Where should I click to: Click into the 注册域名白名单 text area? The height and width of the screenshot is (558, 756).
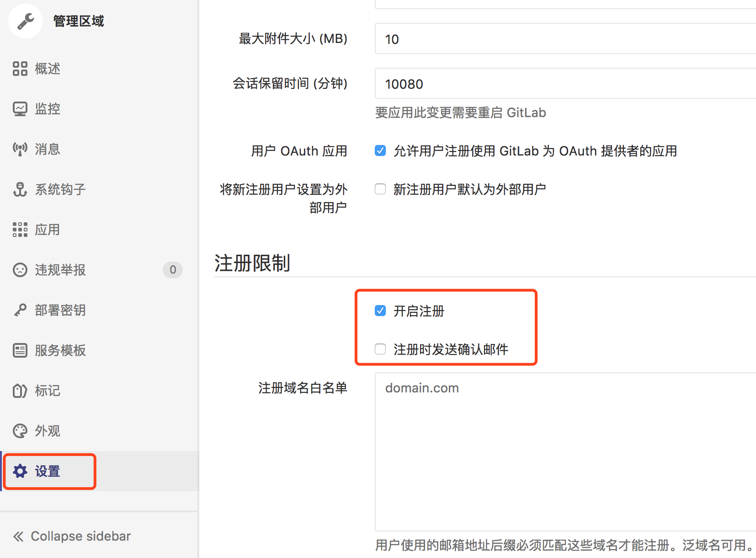(565, 452)
